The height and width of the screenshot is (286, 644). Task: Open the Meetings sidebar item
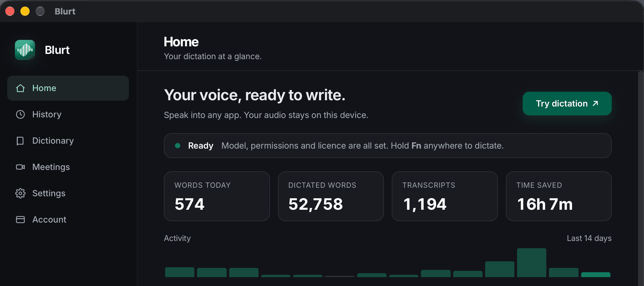click(68, 167)
